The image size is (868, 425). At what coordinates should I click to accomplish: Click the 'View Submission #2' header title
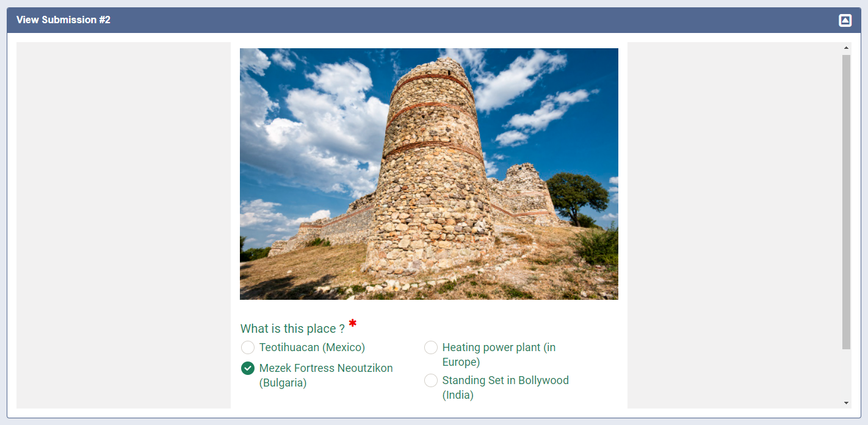63,20
